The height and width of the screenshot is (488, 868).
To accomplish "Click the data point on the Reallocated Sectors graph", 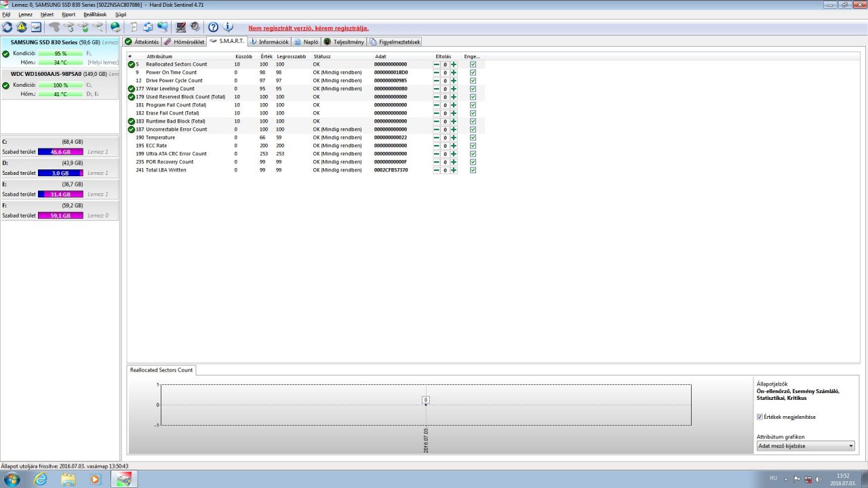I will click(x=426, y=405).
